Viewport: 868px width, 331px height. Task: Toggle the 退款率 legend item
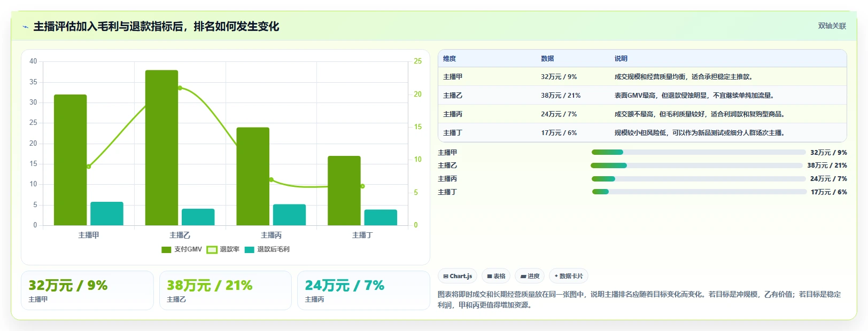coord(223,249)
